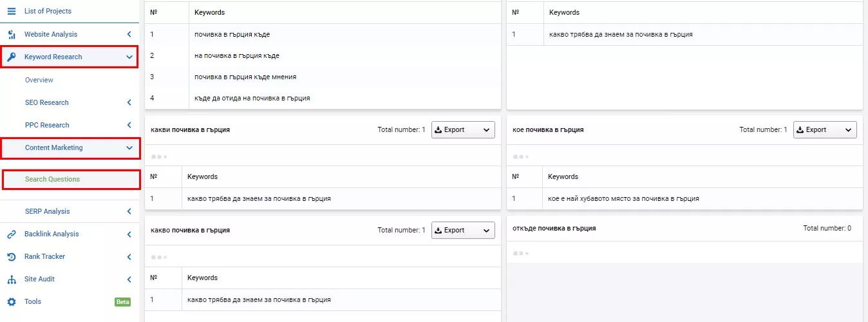Click the hamburger menu icon
Image resolution: width=868 pixels, height=322 pixels.
tap(11, 11)
